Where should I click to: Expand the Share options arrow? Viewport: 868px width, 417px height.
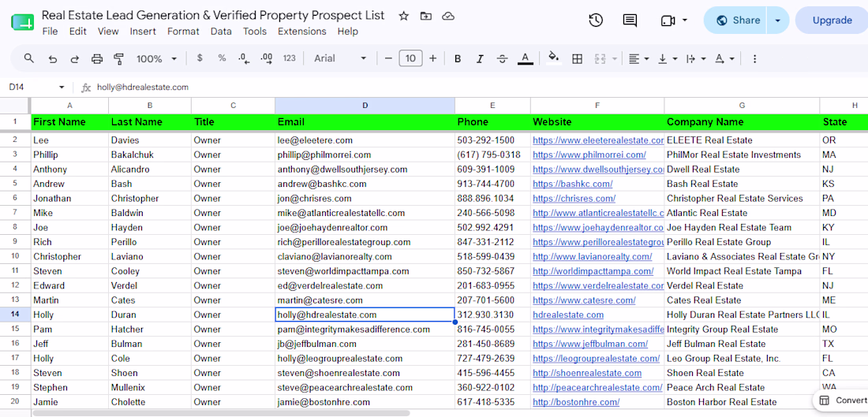click(x=778, y=20)
